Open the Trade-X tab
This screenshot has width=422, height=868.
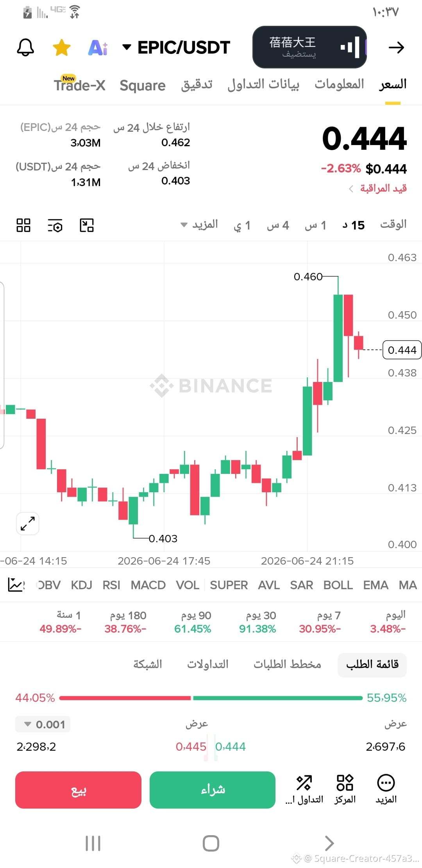80,84
